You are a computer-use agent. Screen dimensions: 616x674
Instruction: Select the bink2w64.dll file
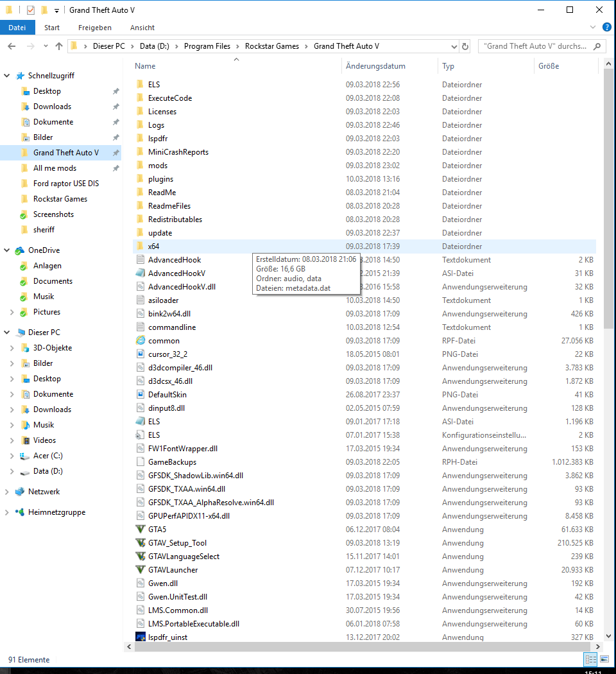(364, 314)
